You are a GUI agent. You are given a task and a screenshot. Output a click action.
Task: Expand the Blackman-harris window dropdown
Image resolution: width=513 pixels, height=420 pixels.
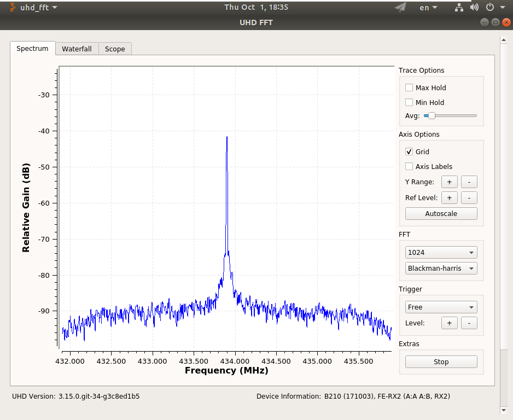[441, 269]
